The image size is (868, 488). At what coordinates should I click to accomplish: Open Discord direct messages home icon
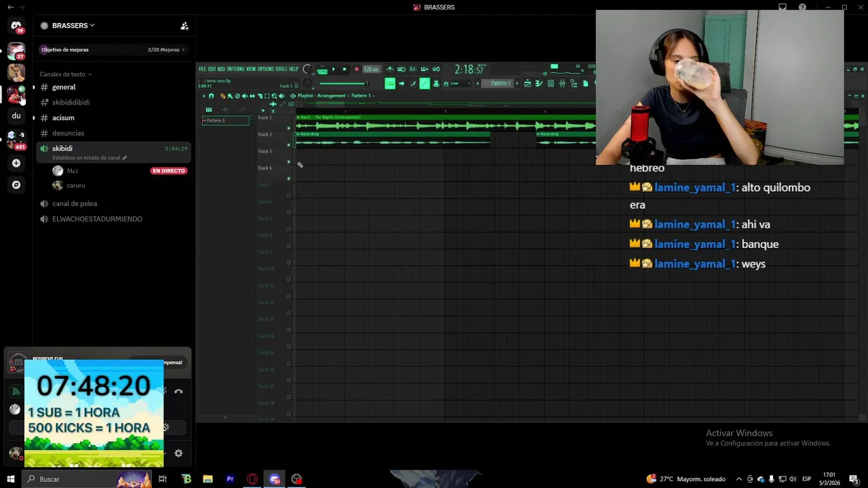[x=16, y=26]
